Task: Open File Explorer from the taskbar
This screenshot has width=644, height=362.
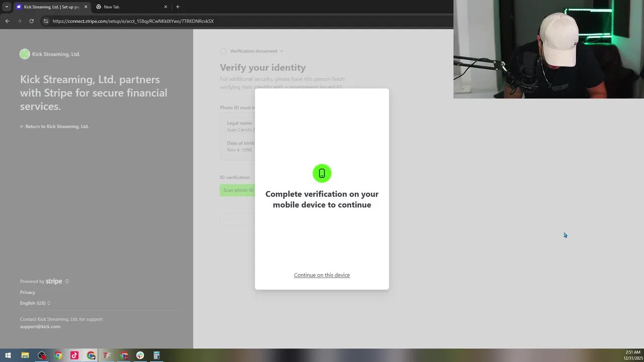Action: [x=25, y=355]
